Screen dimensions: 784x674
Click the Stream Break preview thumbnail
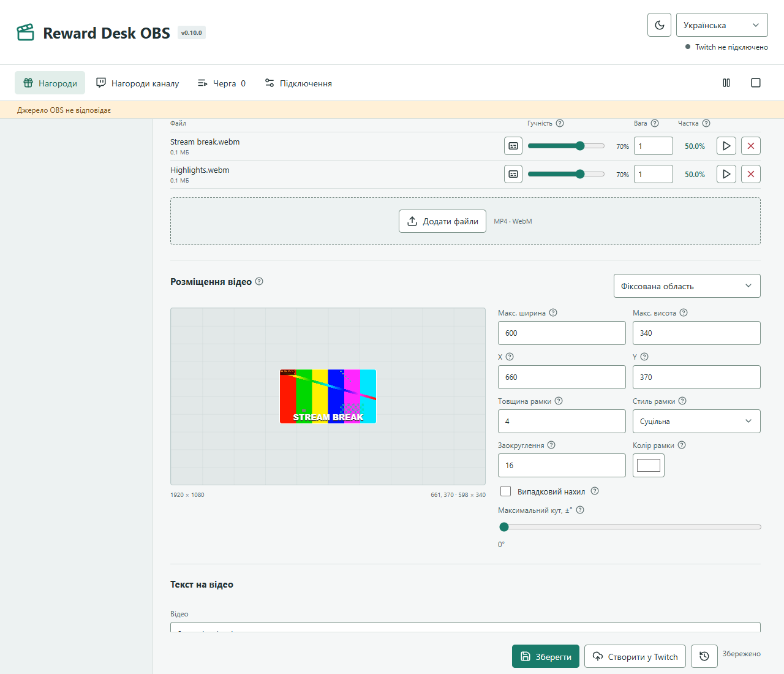pos(328,396)
